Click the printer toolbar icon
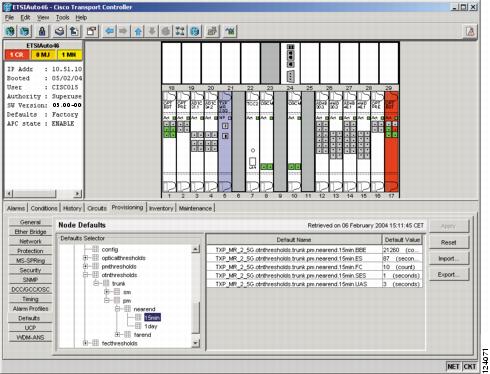This screenshot has width=490, height=374. tap(60, 31)
